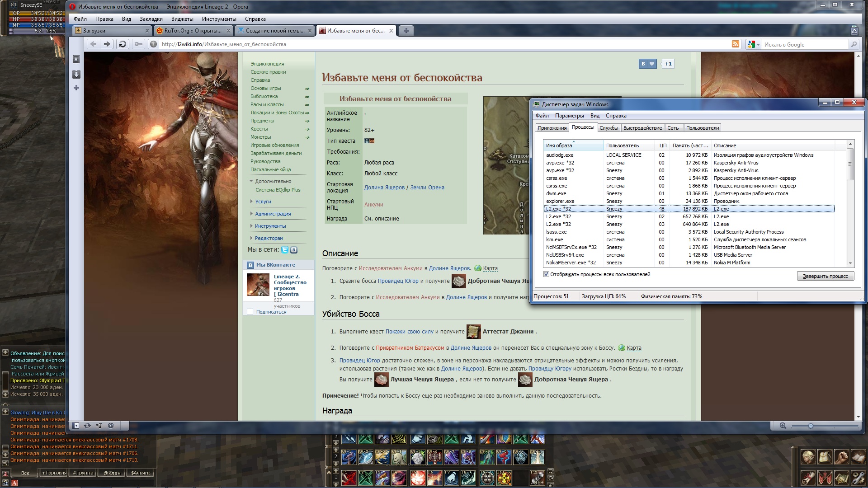868x488 pixels.
Task: Tick the Подписаться checkbox in VK widget
Action: pyautogui.click(x=250, y=312)
